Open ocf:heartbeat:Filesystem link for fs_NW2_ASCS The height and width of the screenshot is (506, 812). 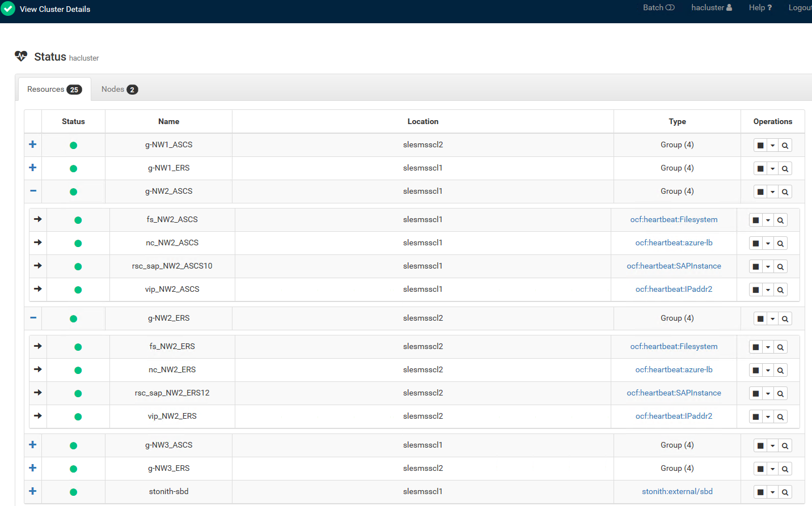674,219
